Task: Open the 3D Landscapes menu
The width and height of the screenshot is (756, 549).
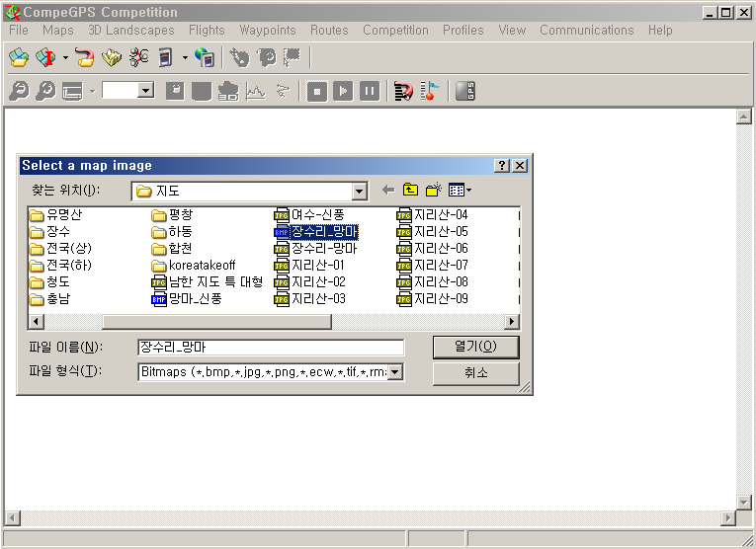Action: click(131, 30)
